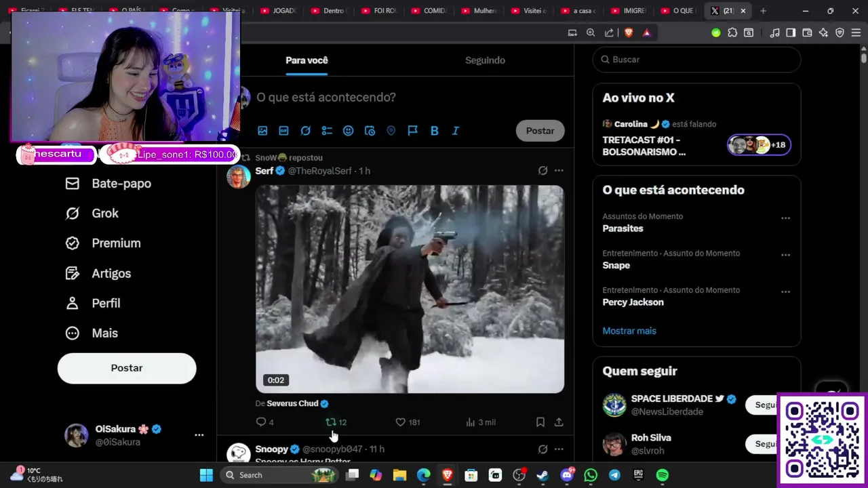Image resolution: width=868 pixels, height=488 pixels.
Task: Select the Para você tab
Action: coord(307,60)
